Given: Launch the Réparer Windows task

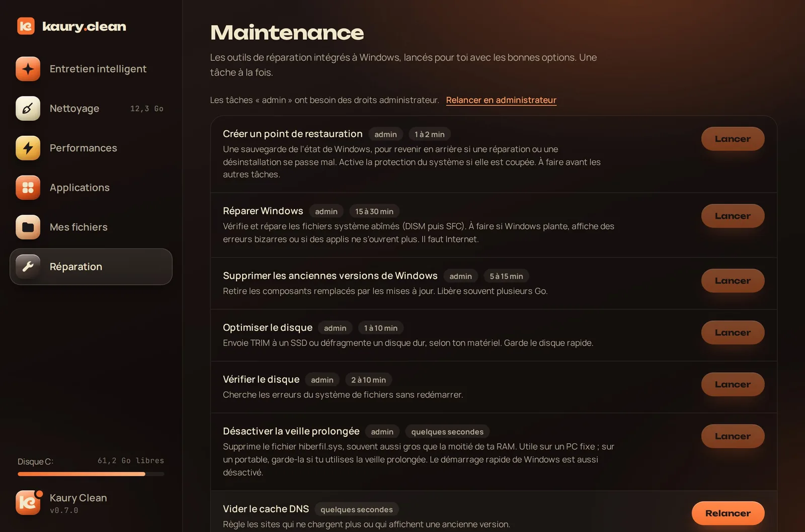Looking at the screenshot, I should [x=733, y=216].
